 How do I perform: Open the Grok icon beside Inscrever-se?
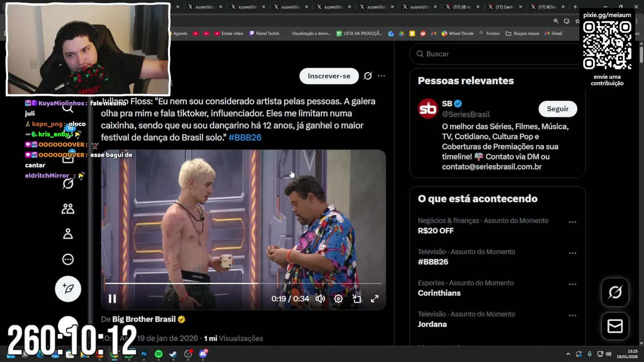(368, 76)
